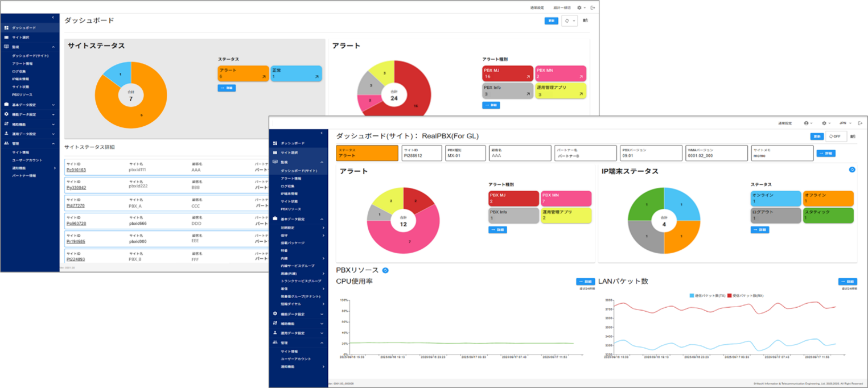Click the help/manual book icon beside OFF toggle
The height and width of the screenshot is (388, 868).
[x=853, y=136]
